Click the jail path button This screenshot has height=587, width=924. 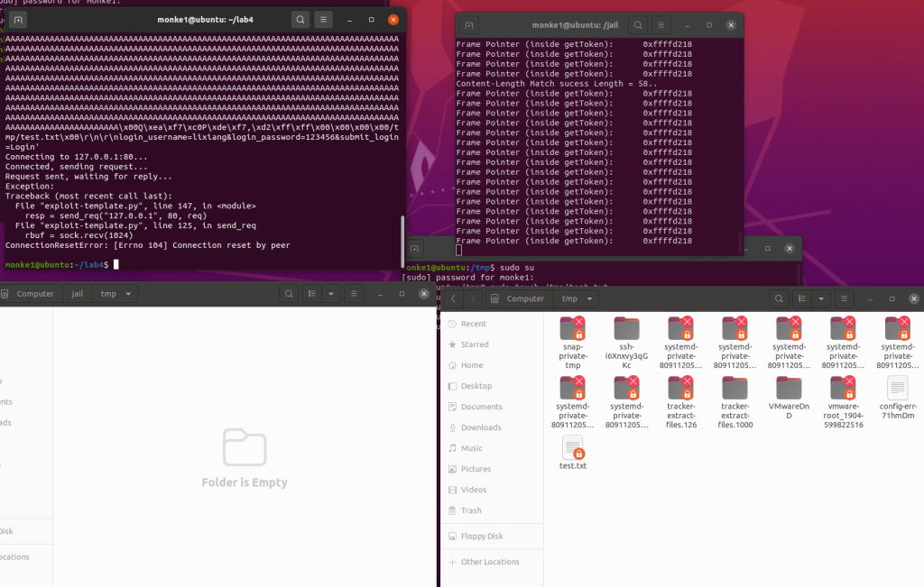(x=77, y=294)
